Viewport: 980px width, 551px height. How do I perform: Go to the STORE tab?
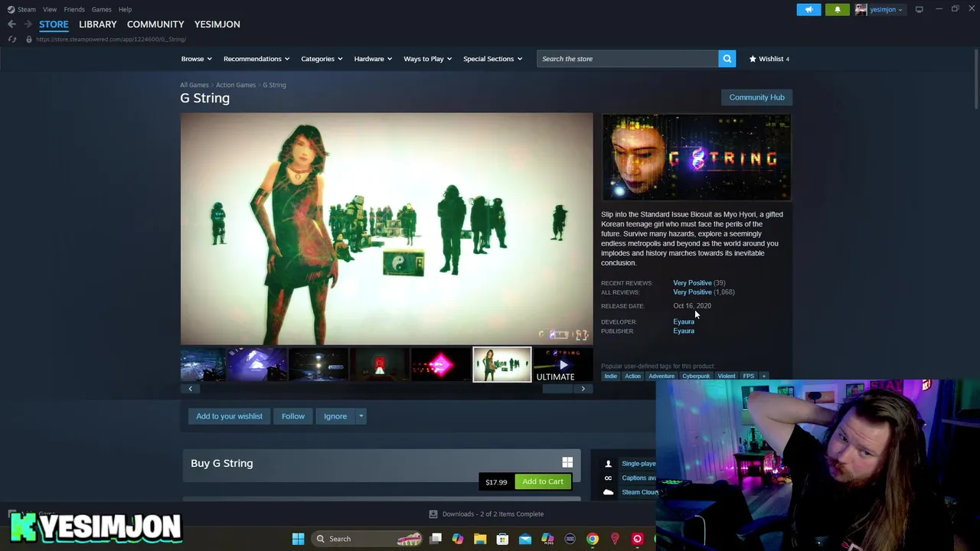click(54, 24)
